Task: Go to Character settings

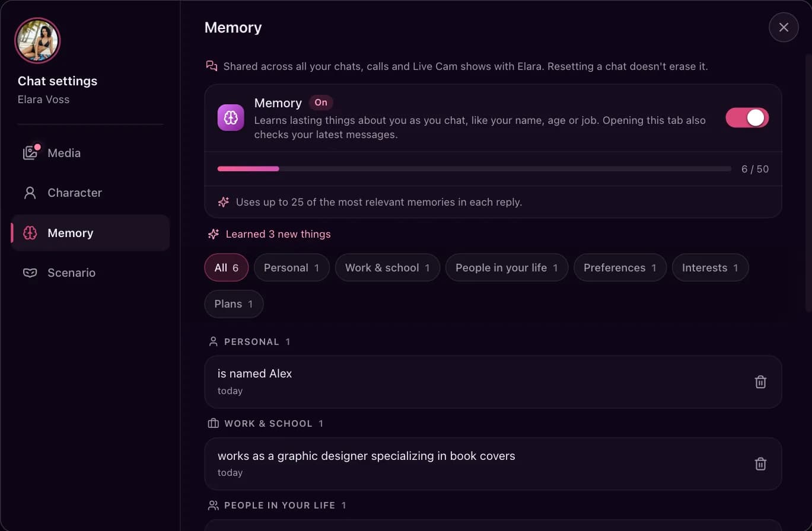Action: coord(90,193)
